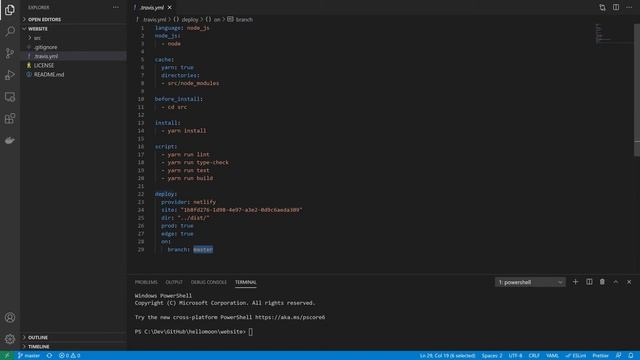Click the open changes icon in editor toolbar
Viewport: 640px width, 360px height.
click(602, 7)
